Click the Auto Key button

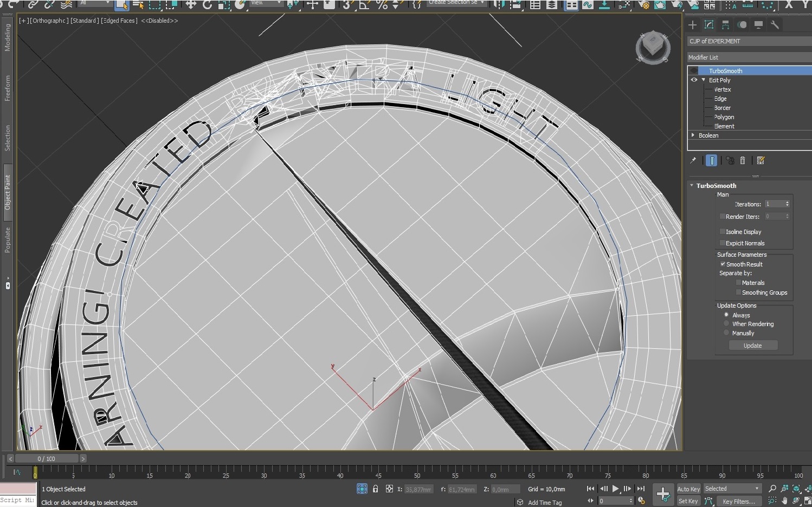click(x=688, y=489)
